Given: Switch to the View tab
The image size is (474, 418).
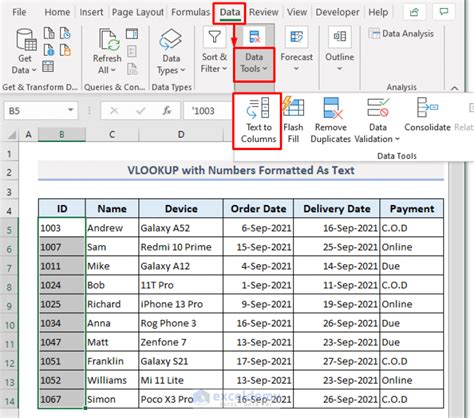Looking at the screenshot, I should (x=297, y=12).
